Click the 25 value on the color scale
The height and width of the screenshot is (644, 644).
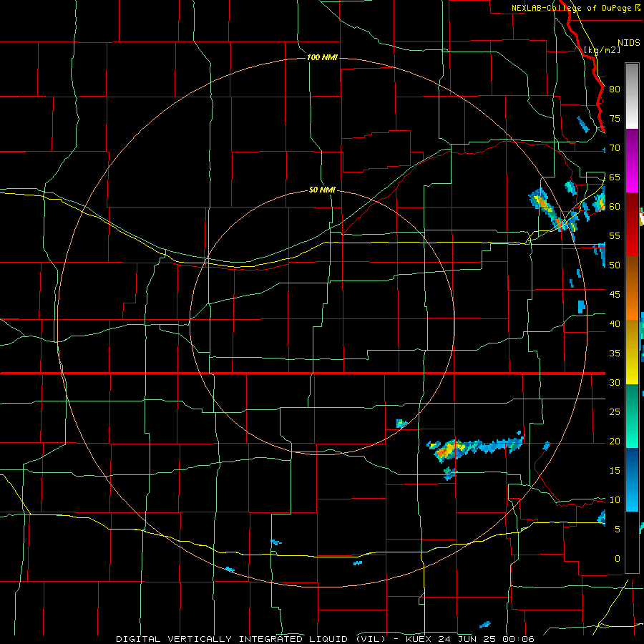coord(615,411)
